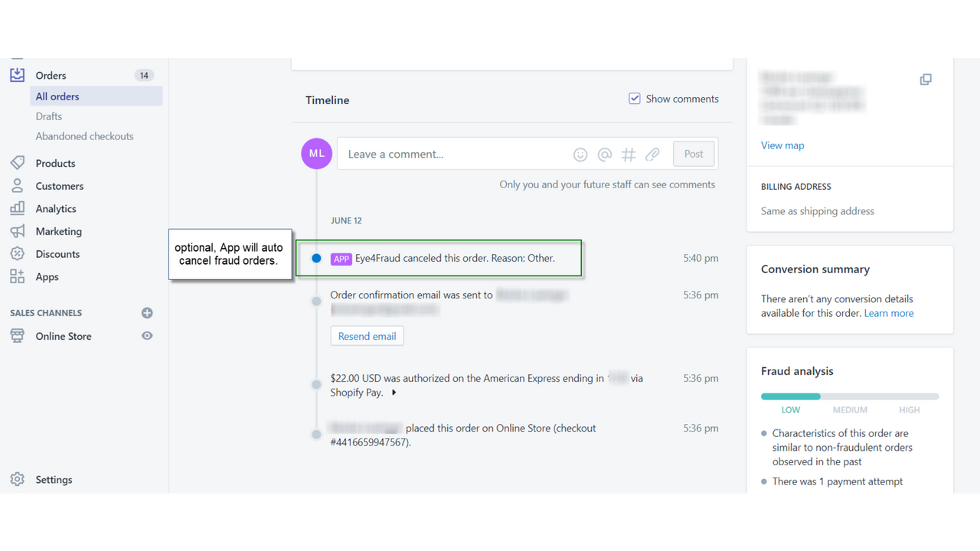Copy the shipping address to clipboard
The height and width of the screenshot is (551, 980).
pyautogui.click(x=926, y=80)
